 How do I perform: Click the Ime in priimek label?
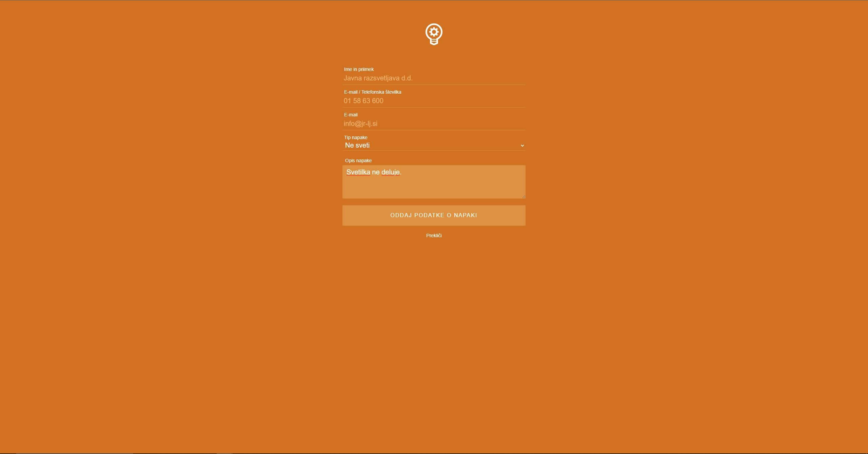click(x=359, y=69)
